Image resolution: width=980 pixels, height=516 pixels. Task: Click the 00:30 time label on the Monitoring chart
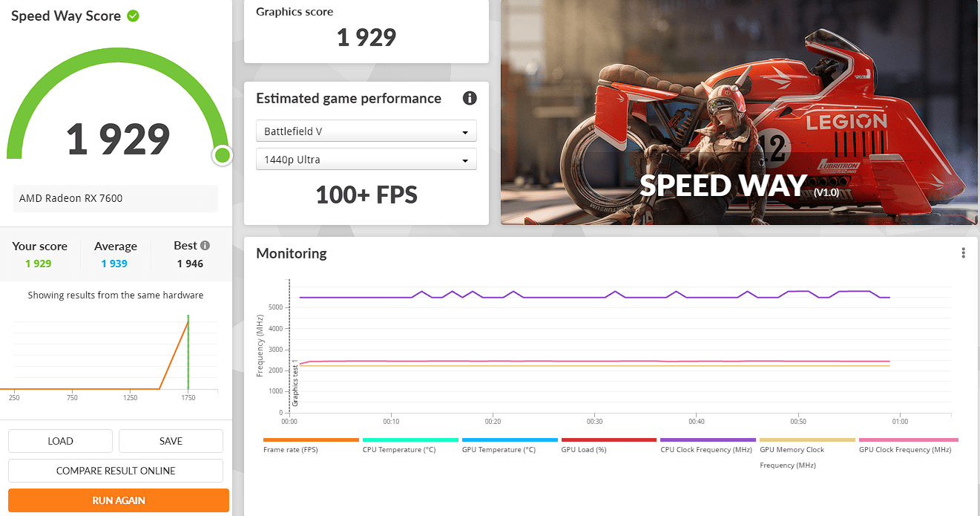pos(594,422)
